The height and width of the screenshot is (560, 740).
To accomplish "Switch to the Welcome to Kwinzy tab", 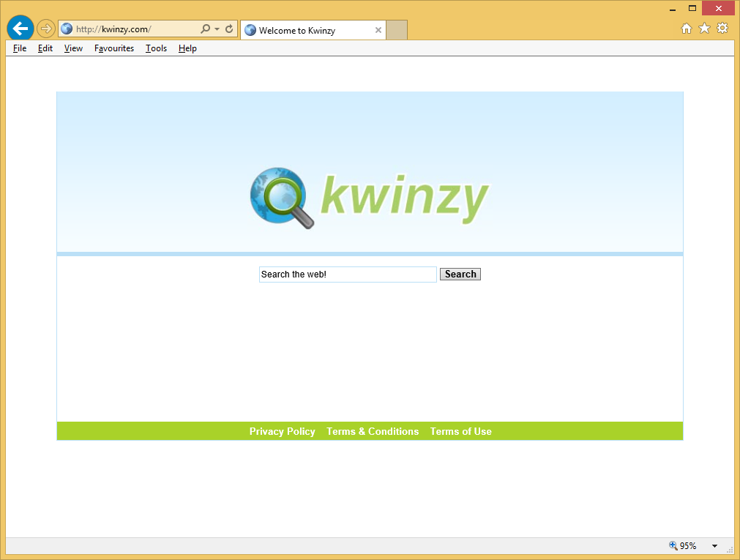I will [313, 30].
